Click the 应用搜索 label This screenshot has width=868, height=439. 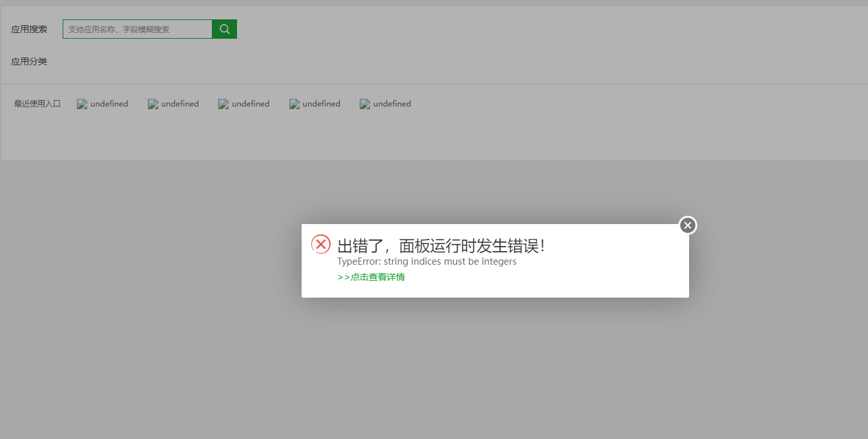coord(29,29)
